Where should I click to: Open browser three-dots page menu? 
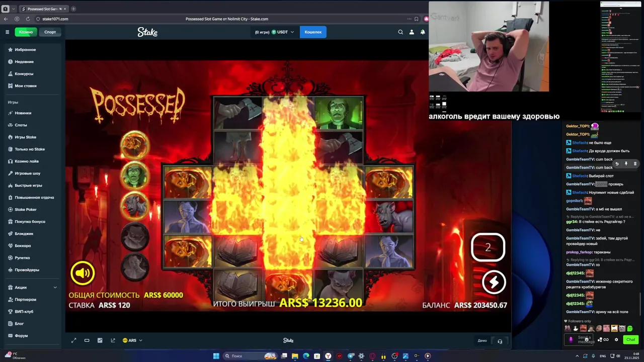(x=409, y=19)
